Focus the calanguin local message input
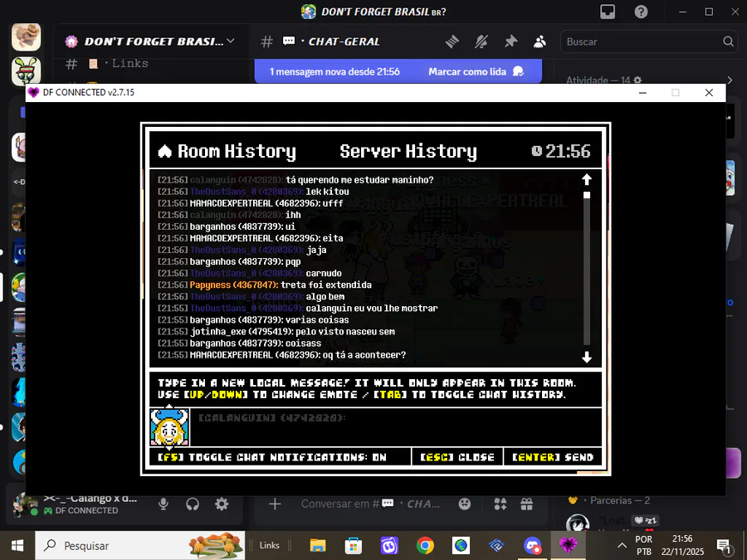 coord(396,427)
